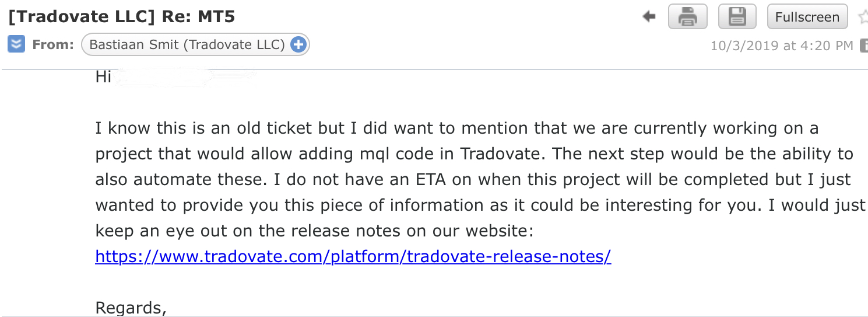Select the Bastiaan Smit sender pill
The width and height of the screenshot is (868, 317).
(195, 44)
